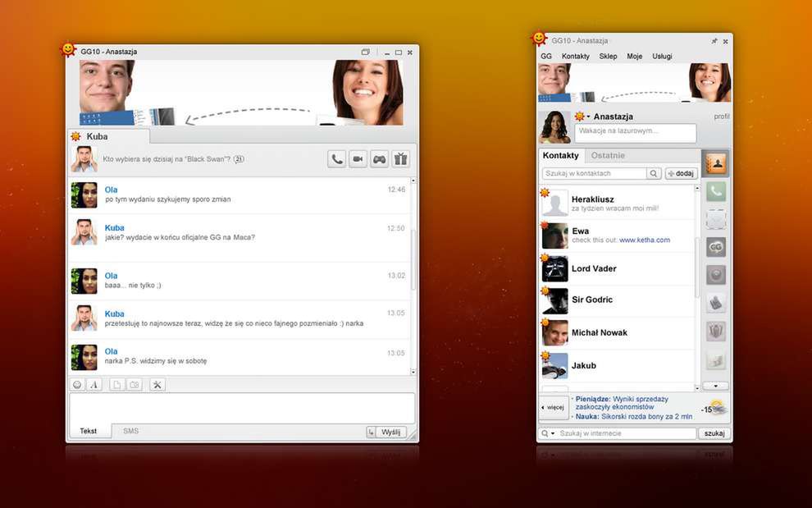Open the radio speaker icon in sidebar
This screenshot has height=508, width=812.
[716, 275]
